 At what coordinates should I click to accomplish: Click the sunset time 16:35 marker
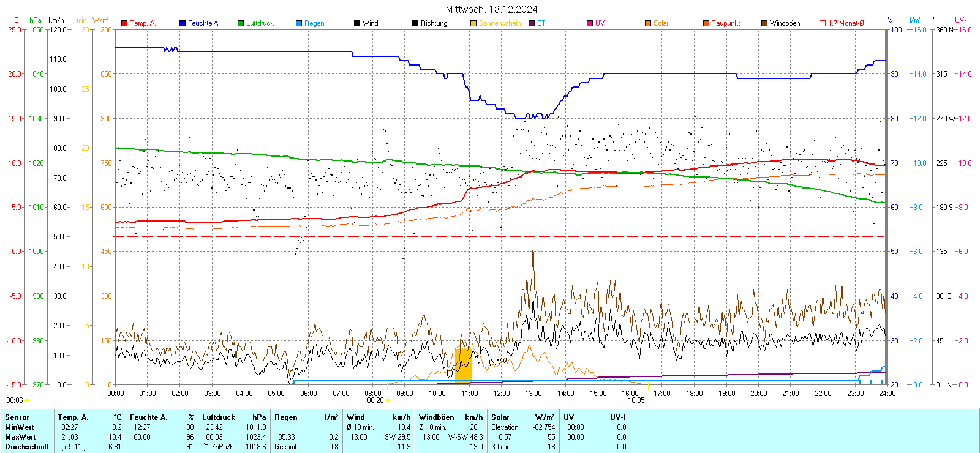636,400
